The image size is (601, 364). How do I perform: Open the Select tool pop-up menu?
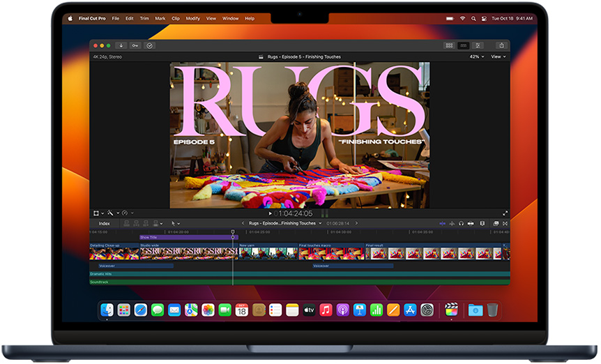[x=176, y=223]
